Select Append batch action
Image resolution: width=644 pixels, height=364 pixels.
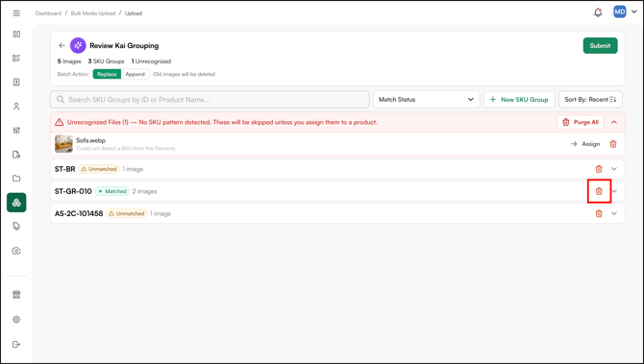click(x=136, y=74)
